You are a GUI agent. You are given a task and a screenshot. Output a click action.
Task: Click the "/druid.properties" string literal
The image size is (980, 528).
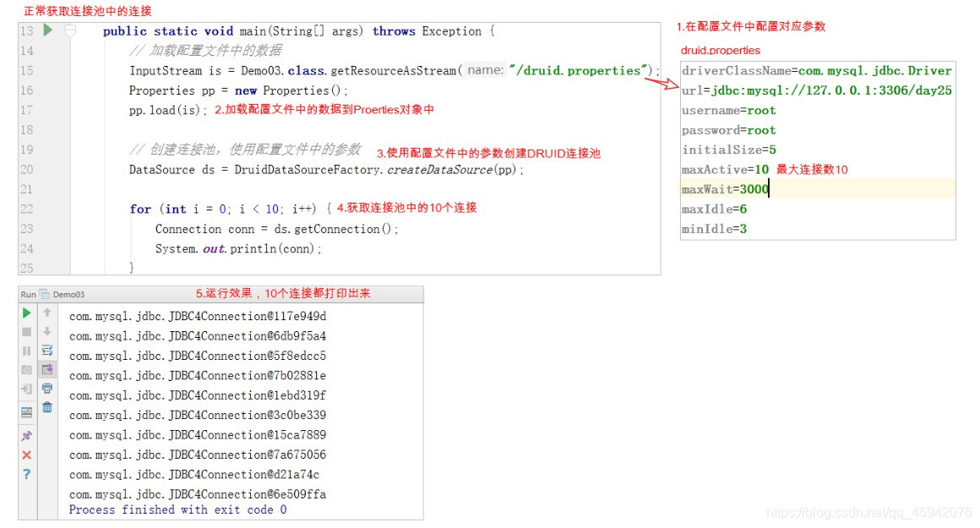coord(578,71)
